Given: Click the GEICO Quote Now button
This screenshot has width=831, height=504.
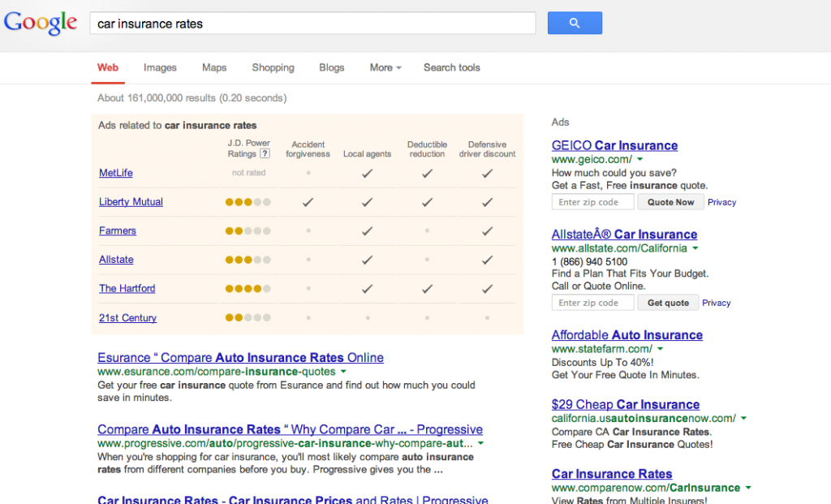Looking at the screenshot, I should tap(670, 202).
